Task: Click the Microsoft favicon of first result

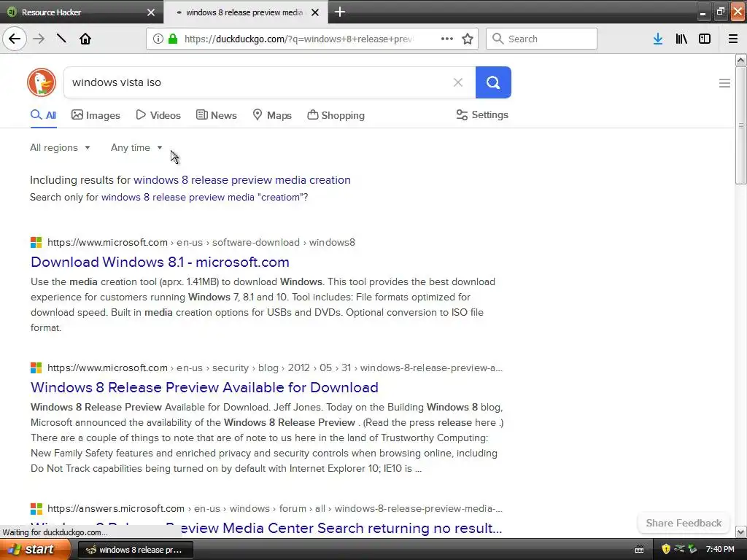Action: tap(36, 242)
